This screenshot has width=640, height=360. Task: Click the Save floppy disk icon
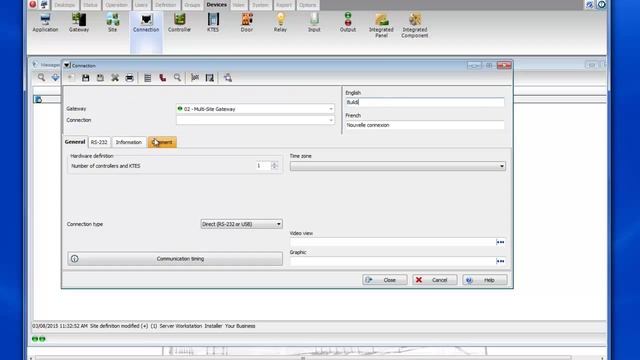point(85,78)
